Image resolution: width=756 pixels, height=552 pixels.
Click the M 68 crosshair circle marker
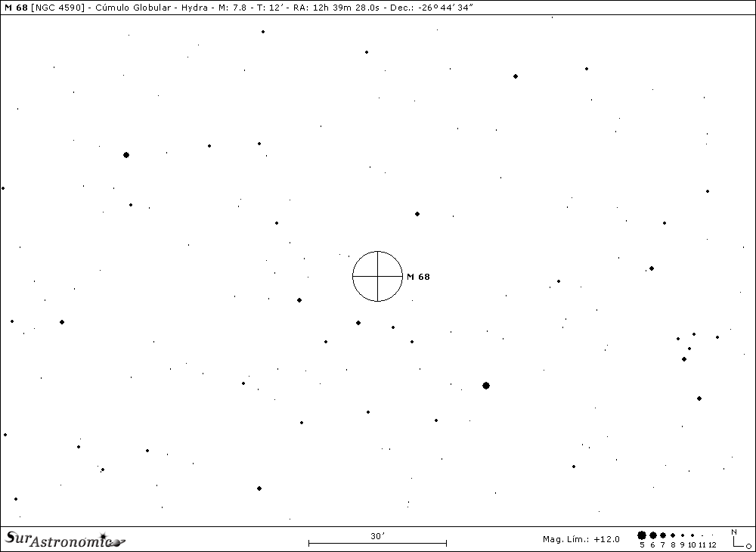click(377, 276)
